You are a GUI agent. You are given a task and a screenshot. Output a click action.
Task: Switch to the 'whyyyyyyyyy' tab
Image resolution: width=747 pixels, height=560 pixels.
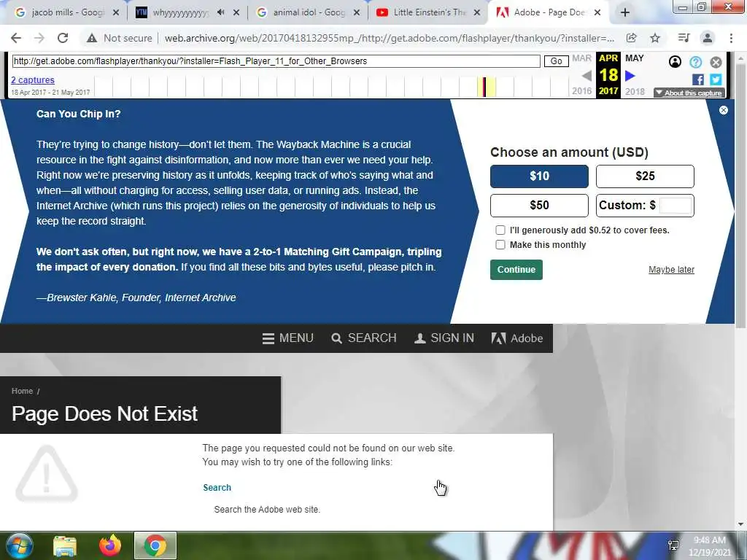181,13
